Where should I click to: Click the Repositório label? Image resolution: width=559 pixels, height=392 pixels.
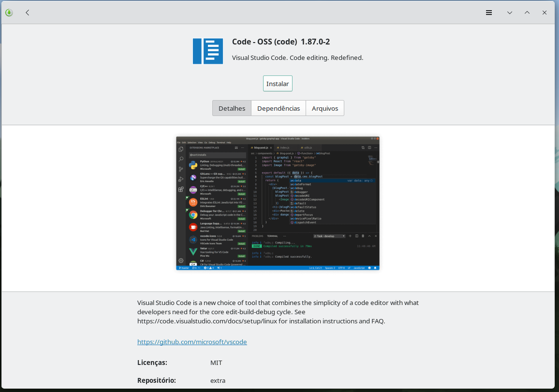[x=156, y=380]
